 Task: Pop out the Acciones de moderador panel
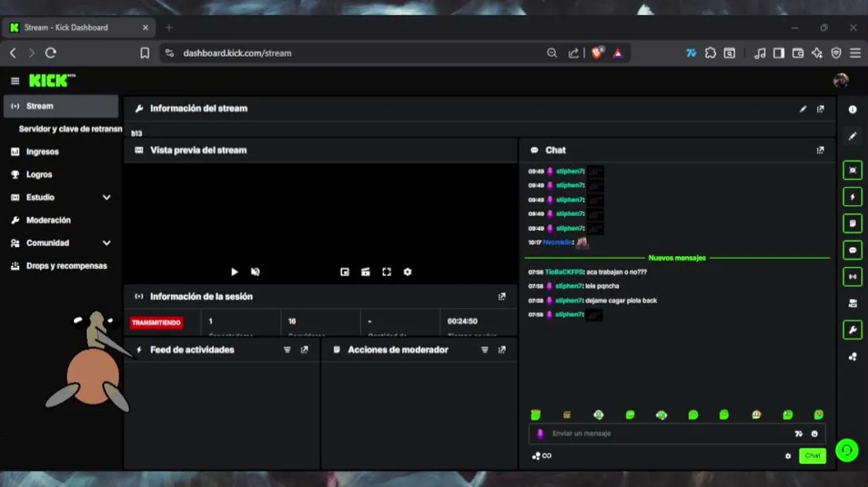point(502,350)
